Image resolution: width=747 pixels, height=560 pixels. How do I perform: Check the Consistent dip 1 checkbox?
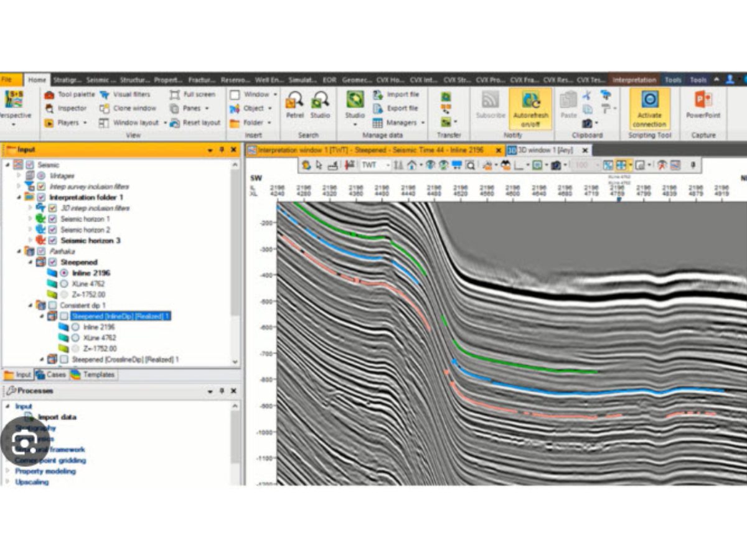(x=52, y=306)
